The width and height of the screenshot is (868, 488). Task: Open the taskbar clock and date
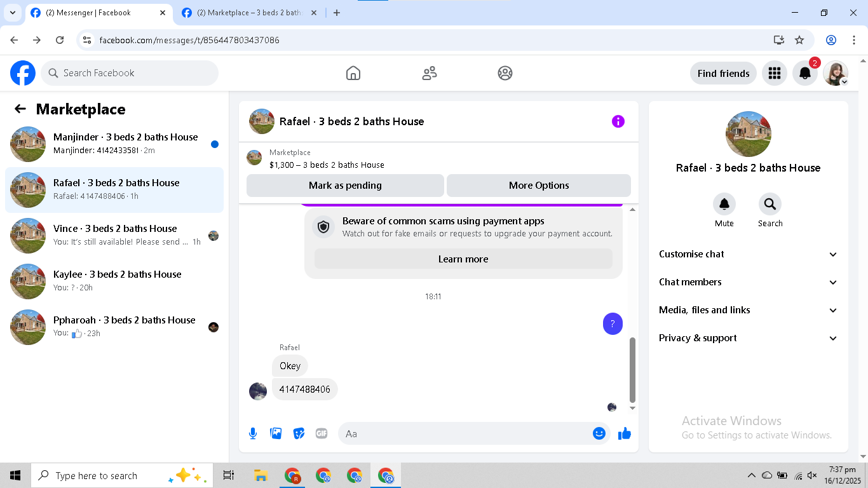pyautogui.click(x=843, y=475)
